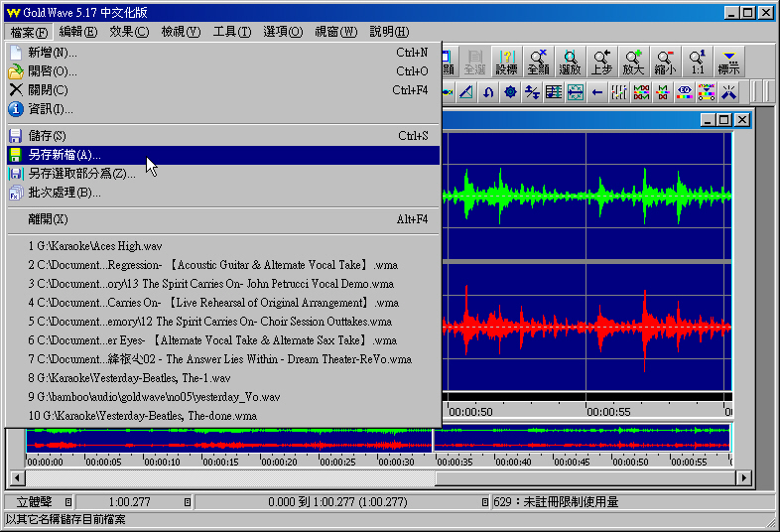Open recent file G:\Karaoke\Aces High.wav
Image resolution: width=780 pixels, height=532 pixels.
tap(95, 245)
